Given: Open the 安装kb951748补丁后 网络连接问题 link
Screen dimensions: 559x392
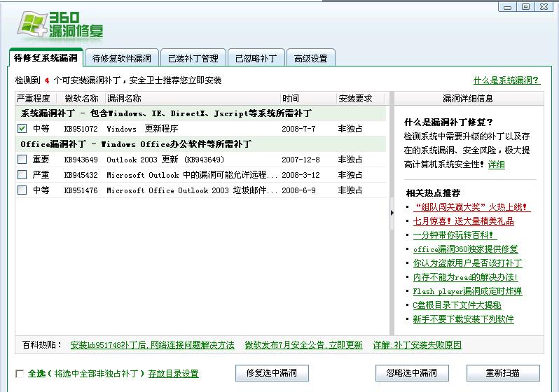Looking at the screenshot, I should pos(152,345).
